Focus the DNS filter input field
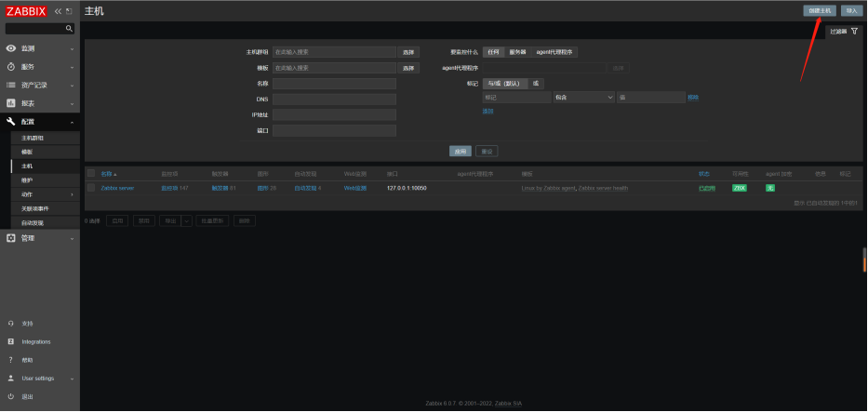This screenshot has width=868, height=412. 334,100
